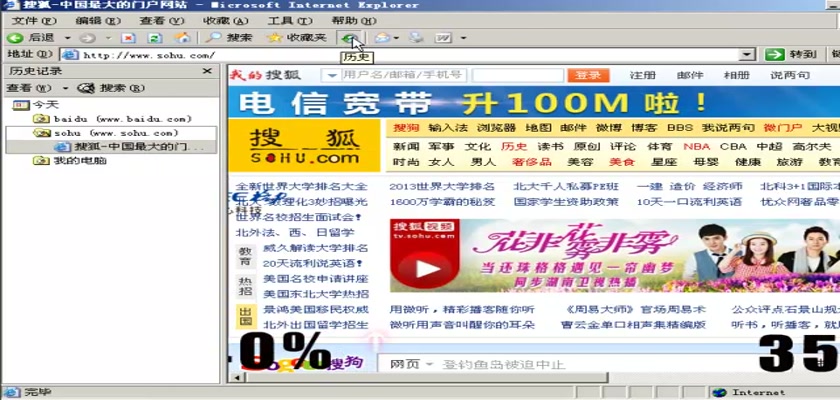Go to Home page via house icon
The width and height of the screenshot is (840, 400).
[183, 38]
